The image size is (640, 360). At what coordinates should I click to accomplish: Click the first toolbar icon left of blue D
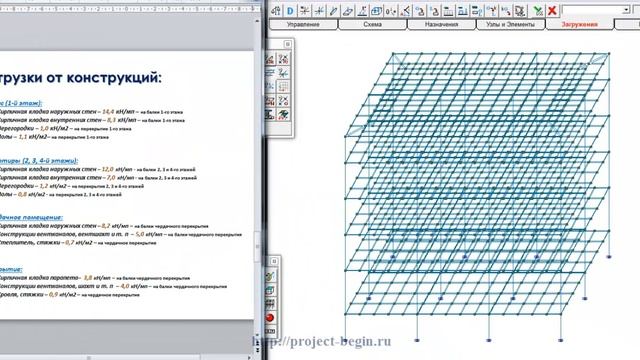tap(276, 11)
